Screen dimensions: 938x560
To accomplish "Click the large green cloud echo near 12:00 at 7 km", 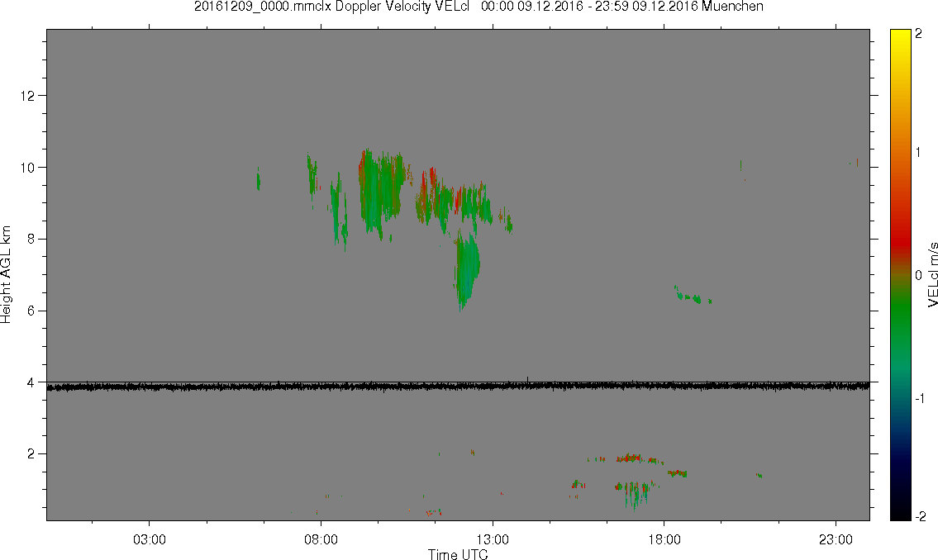I will (x=467, y=269).
